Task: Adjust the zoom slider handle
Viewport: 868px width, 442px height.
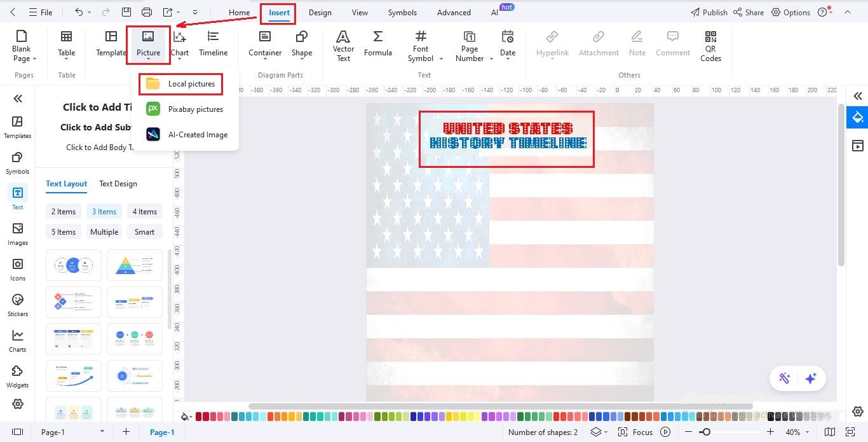Action: (x=705, y=432)
